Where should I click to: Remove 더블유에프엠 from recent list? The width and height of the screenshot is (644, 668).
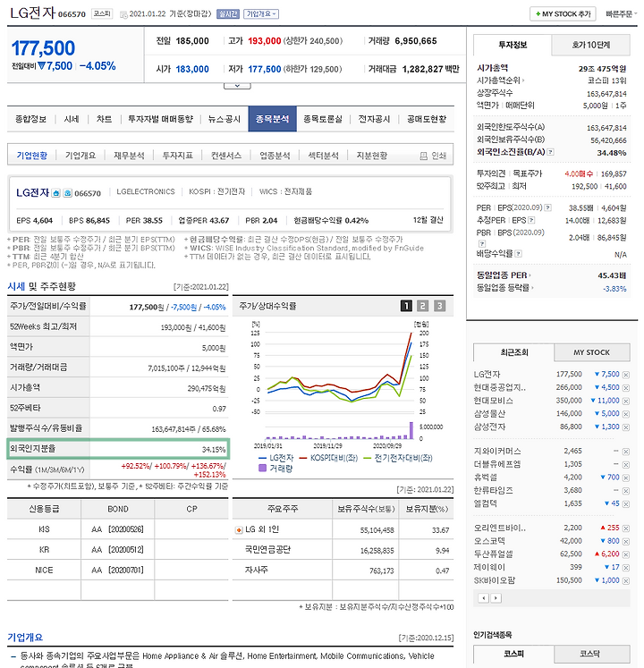click(x=626, y=465)
